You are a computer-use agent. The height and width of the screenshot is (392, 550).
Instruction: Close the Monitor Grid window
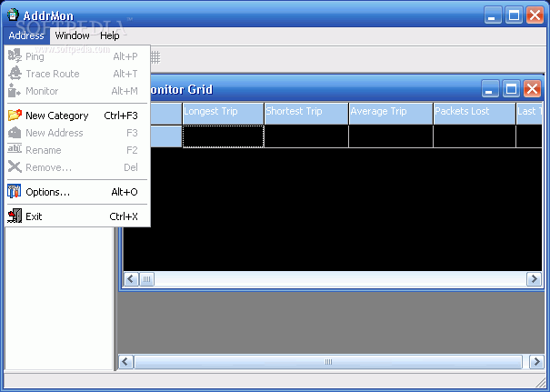532,88
